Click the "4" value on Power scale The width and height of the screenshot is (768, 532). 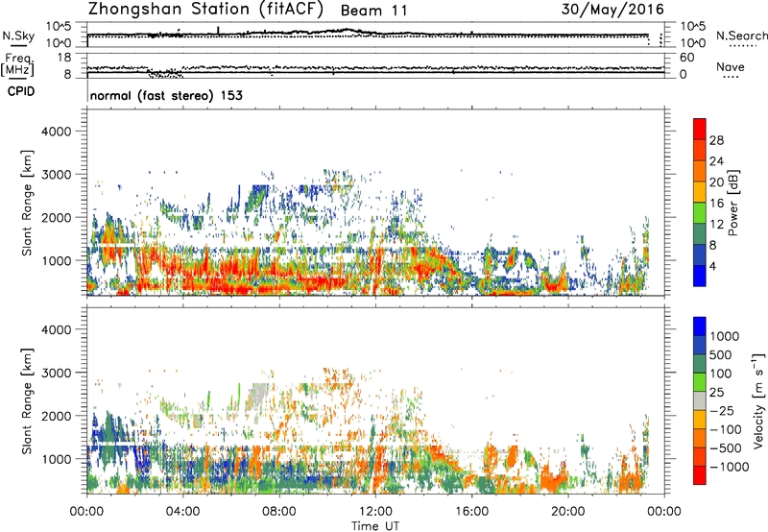pyautogui.click(x=712, y=267)
